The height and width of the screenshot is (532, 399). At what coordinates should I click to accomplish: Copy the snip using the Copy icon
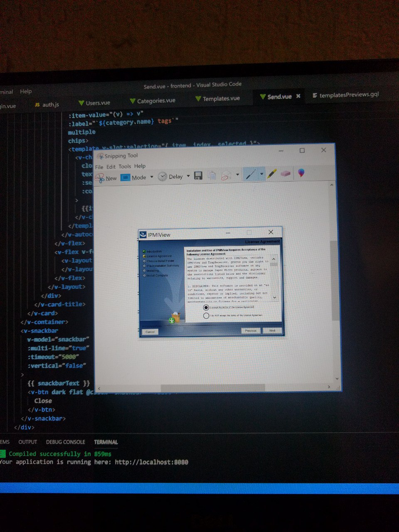212,175
